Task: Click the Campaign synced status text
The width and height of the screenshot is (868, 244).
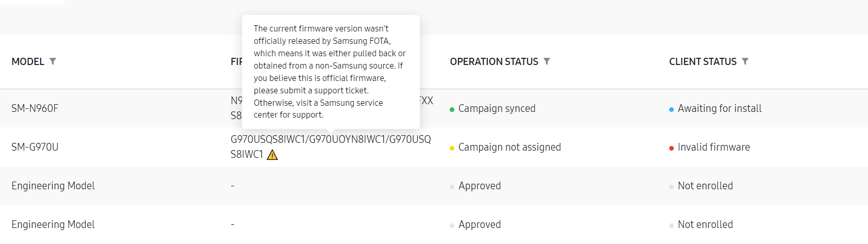Action: [x=497, y=108]
